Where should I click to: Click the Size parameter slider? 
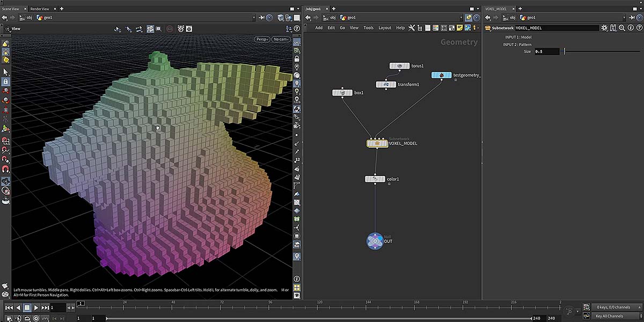pos(602,52)
